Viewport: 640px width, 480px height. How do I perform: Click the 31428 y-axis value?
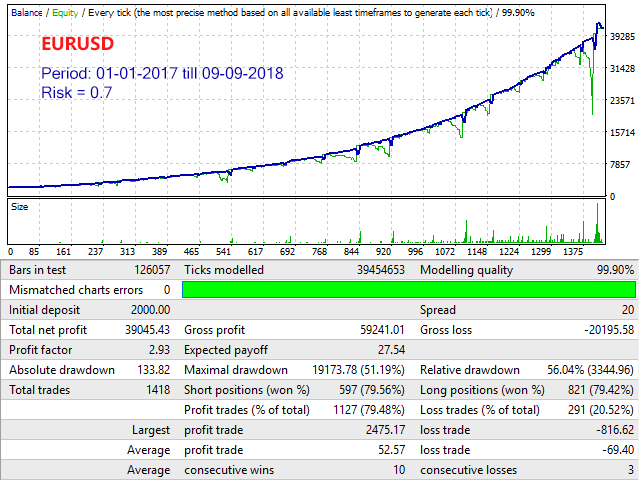point(622,69)
